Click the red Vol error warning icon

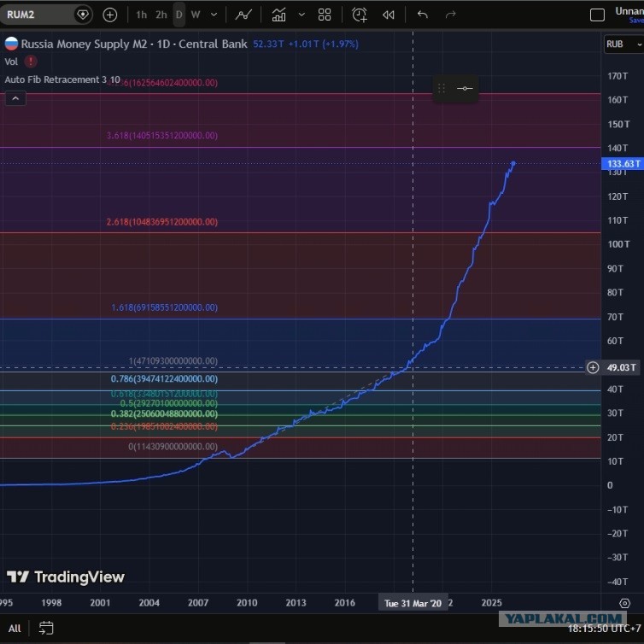pyautogui.click(x=31, y=61)
